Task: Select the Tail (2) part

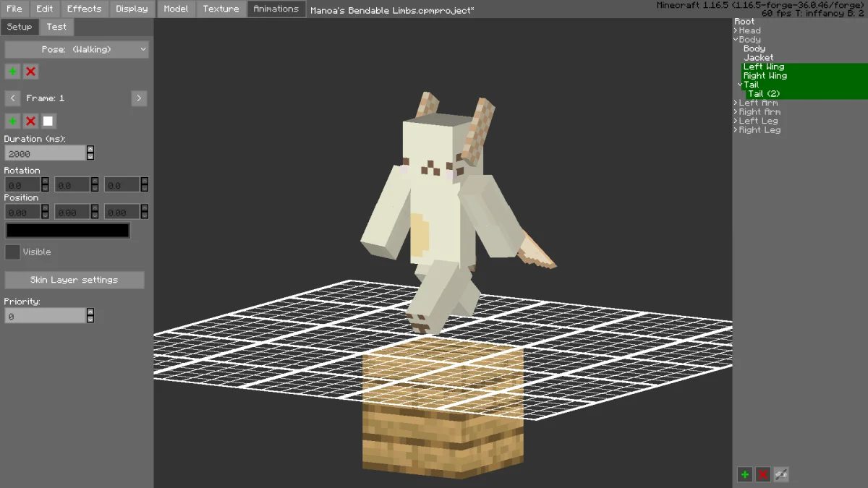Action: [x=764, y=94]
